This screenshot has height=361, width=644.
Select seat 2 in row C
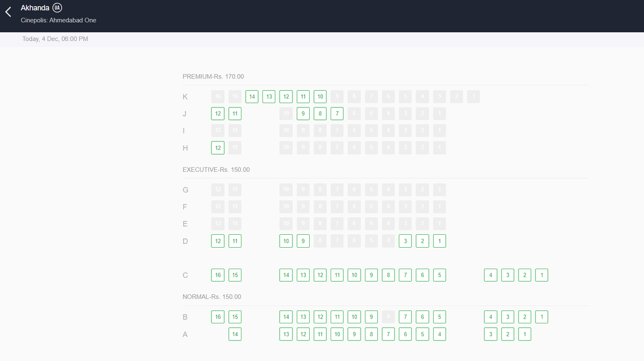point(525,275)
